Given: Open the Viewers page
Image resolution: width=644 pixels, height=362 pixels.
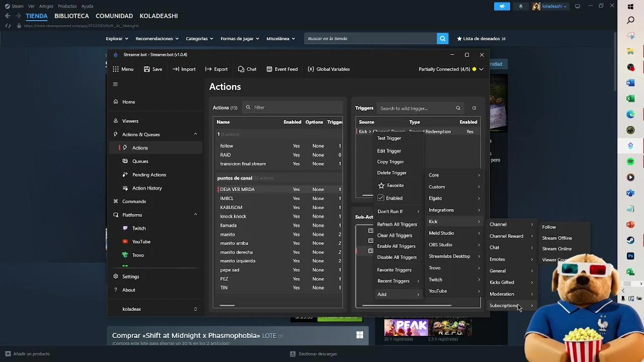Looking at the screenshot, I should coord(130,121).
